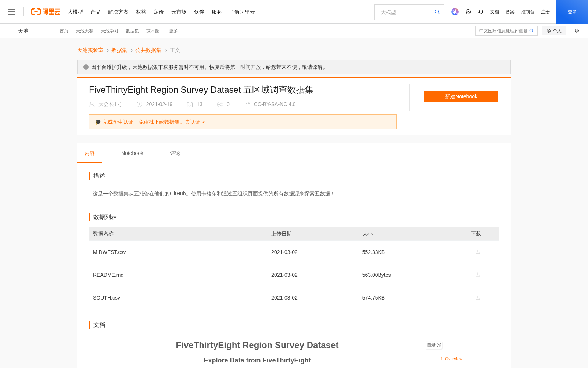Open 数据集 in Tianchi nav

pos(132,31)
